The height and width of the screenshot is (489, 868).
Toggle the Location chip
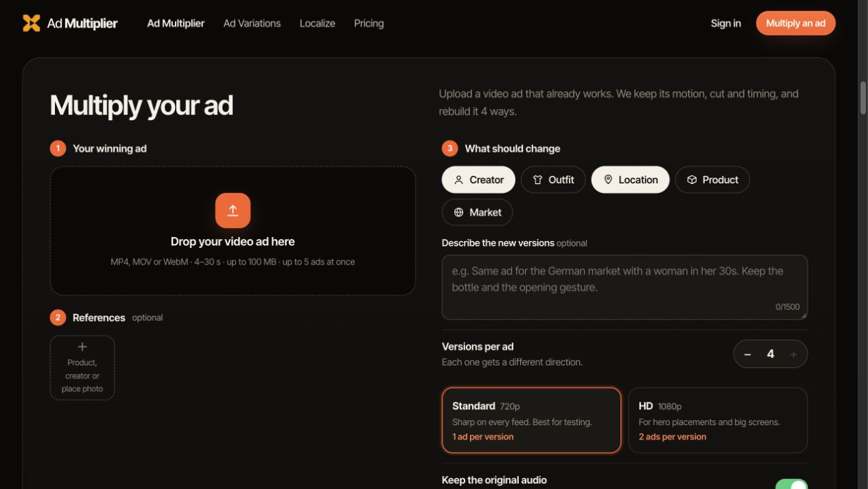(x=631, y=180)
